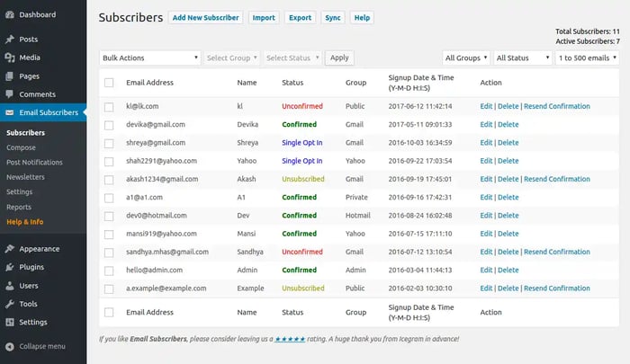Open Pages using its sidebar icon
This screenshot has width=630, height=364.
(x=9, y=75)
